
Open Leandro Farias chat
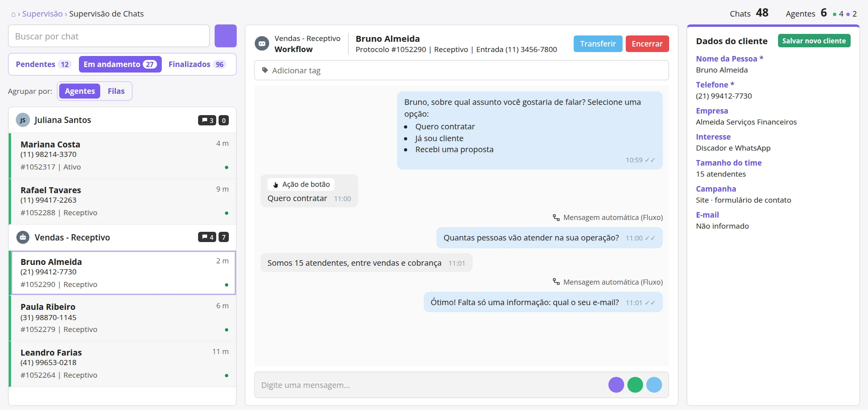coord(122,364)
